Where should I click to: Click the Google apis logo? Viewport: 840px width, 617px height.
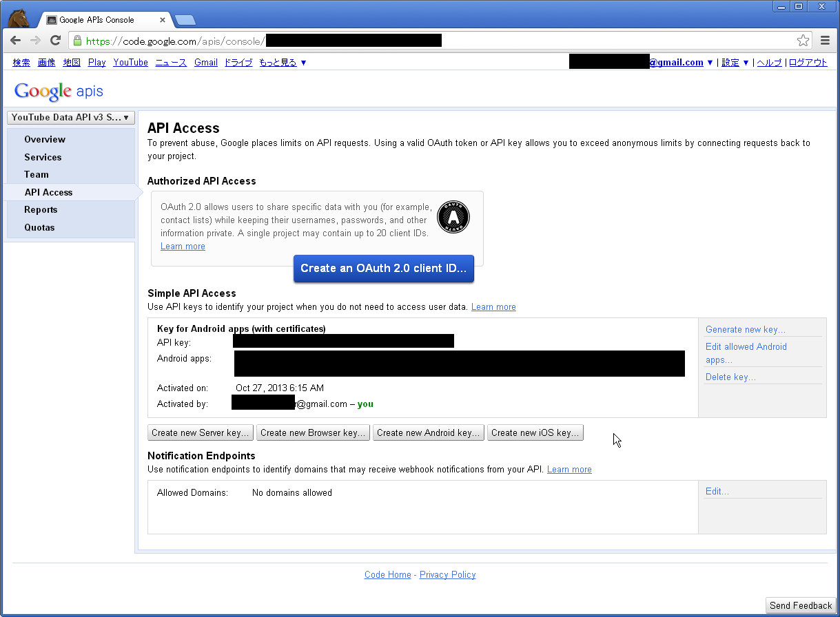[x=59, y=91]
